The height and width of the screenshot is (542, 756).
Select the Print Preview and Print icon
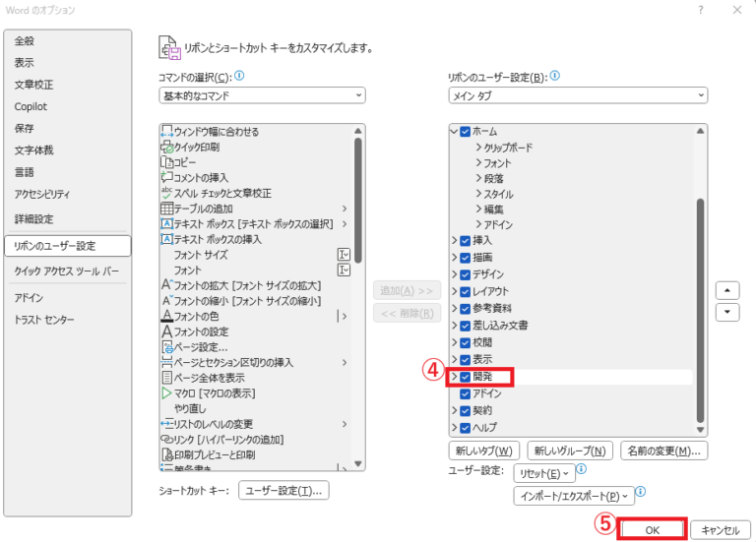(166, 454)
